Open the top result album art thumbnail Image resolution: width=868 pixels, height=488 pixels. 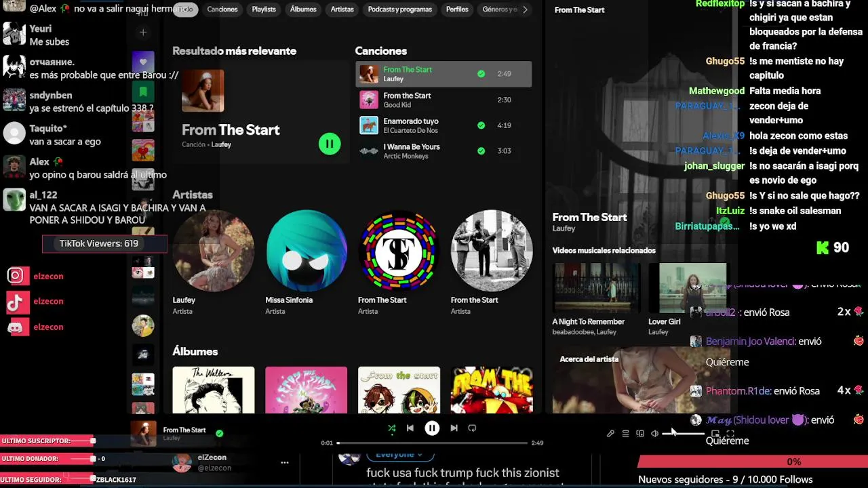point(203,91)
